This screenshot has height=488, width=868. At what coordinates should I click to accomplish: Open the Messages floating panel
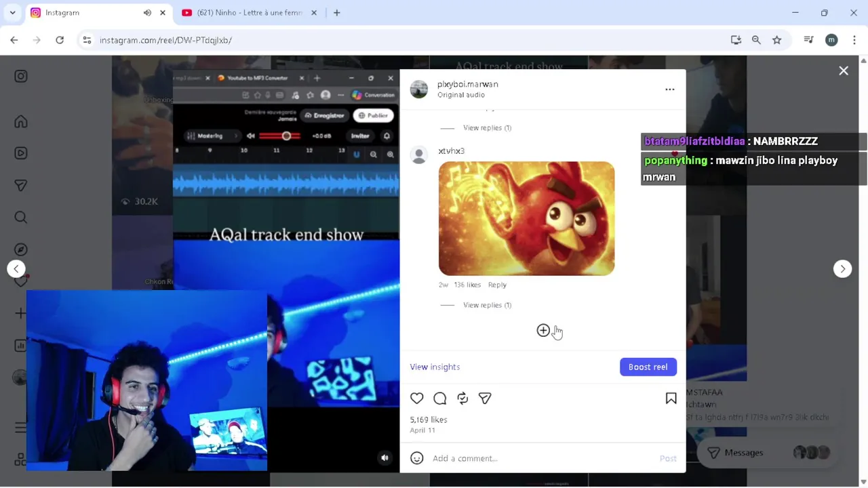click(x=768, y=453)
